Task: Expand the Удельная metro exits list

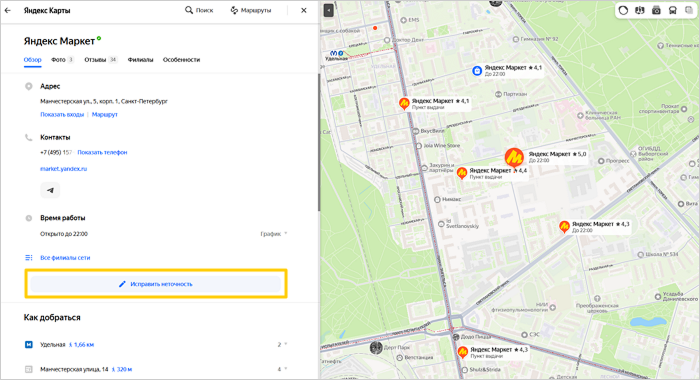Action: [282, 344]
